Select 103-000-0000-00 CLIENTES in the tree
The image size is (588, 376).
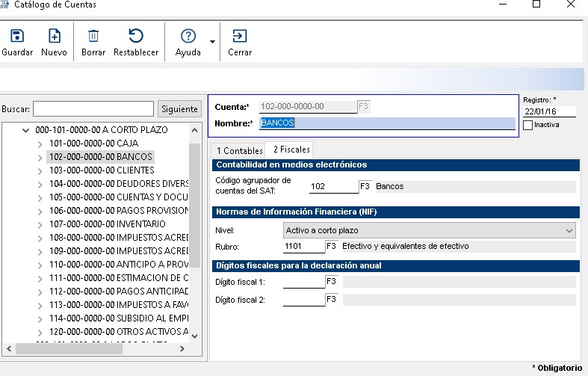click(101, 170)
